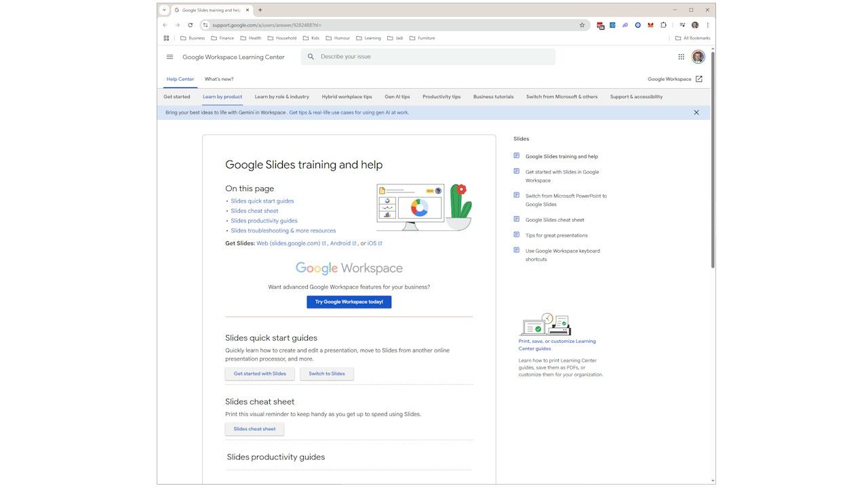Open the Jadi bookmarks folder
868x488 pixels.
395,38
